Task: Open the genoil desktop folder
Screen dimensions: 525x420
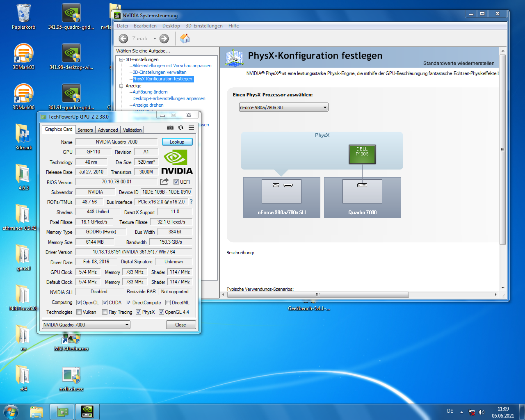Action: point(23,258)
